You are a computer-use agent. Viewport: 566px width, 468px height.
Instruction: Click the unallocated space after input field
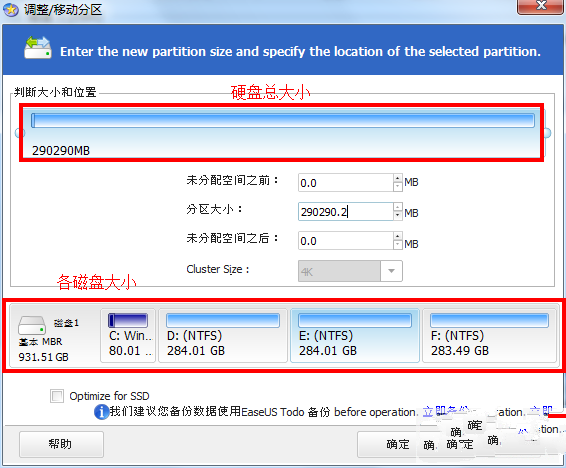pyautogui.click(x=345, y=241)
